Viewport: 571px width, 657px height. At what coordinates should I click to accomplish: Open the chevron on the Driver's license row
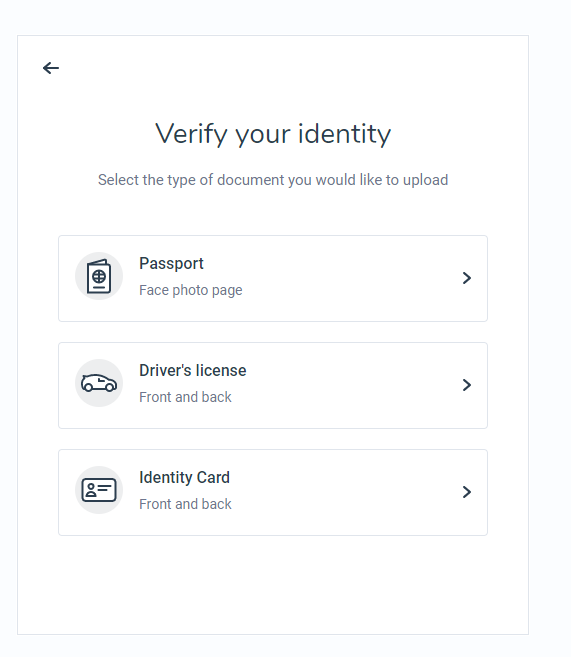pyautogui.click(x=467, y=385)
